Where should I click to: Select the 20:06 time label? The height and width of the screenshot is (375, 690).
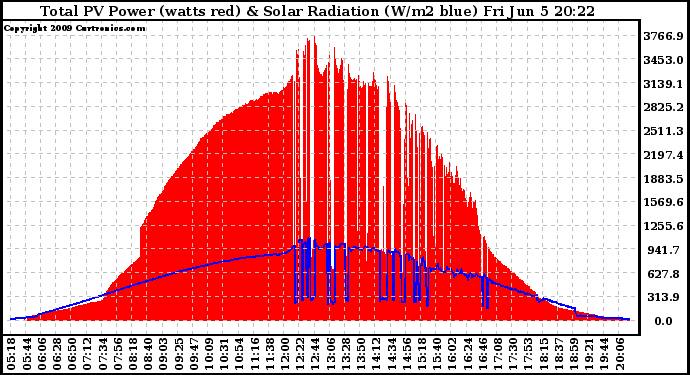pos(620,354)
